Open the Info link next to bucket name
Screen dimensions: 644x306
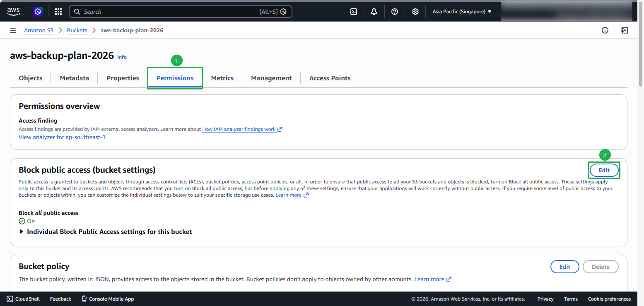click(x=122, y=57)
